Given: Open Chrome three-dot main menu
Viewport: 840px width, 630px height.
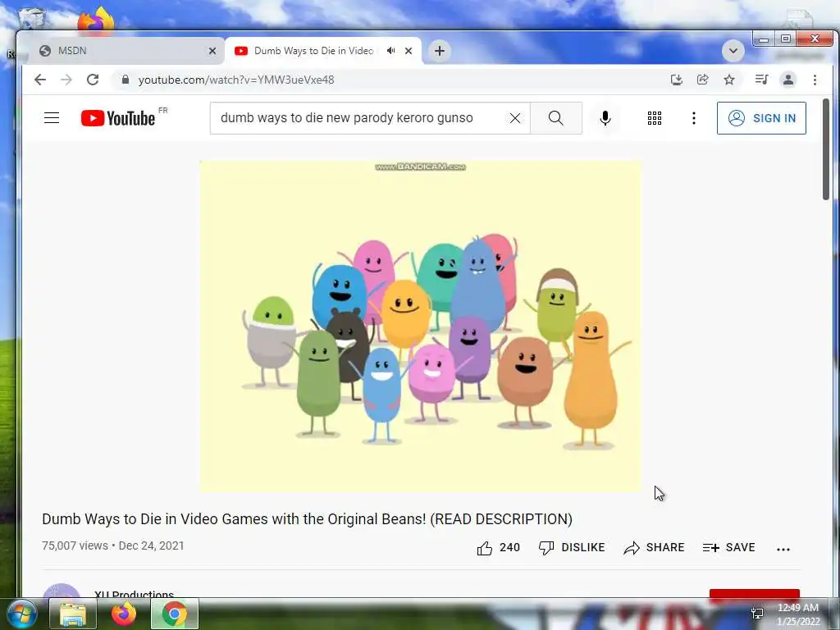Looking at the screenshot, I should [815, 80].
